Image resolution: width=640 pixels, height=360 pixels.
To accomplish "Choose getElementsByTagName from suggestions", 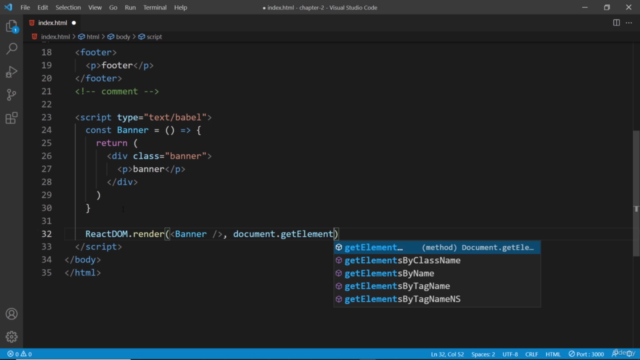I will [x=437, y=286].
